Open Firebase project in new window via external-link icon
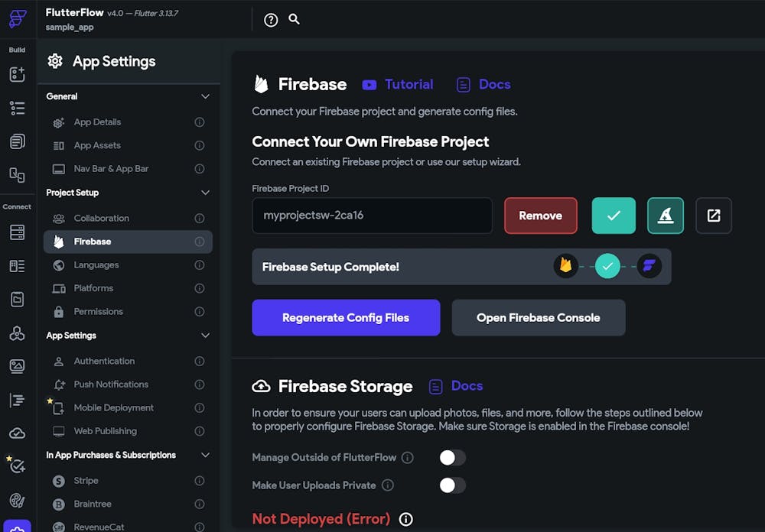The image size is (765, 532). point(713,216)
